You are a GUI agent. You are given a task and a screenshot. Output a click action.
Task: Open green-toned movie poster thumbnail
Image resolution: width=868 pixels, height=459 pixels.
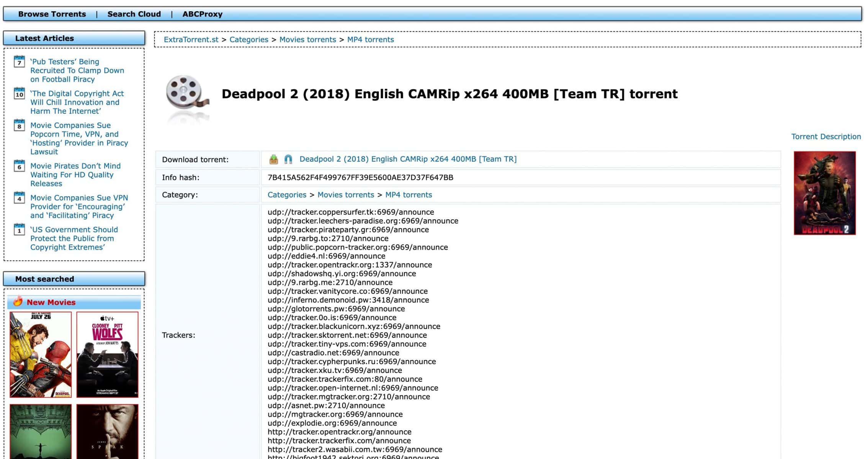click(41, 431)
